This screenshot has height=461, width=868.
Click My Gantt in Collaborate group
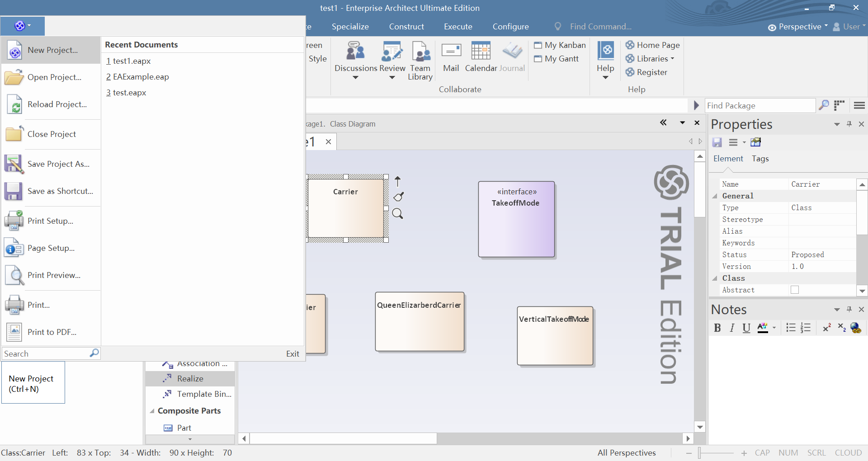click(556, 59)
